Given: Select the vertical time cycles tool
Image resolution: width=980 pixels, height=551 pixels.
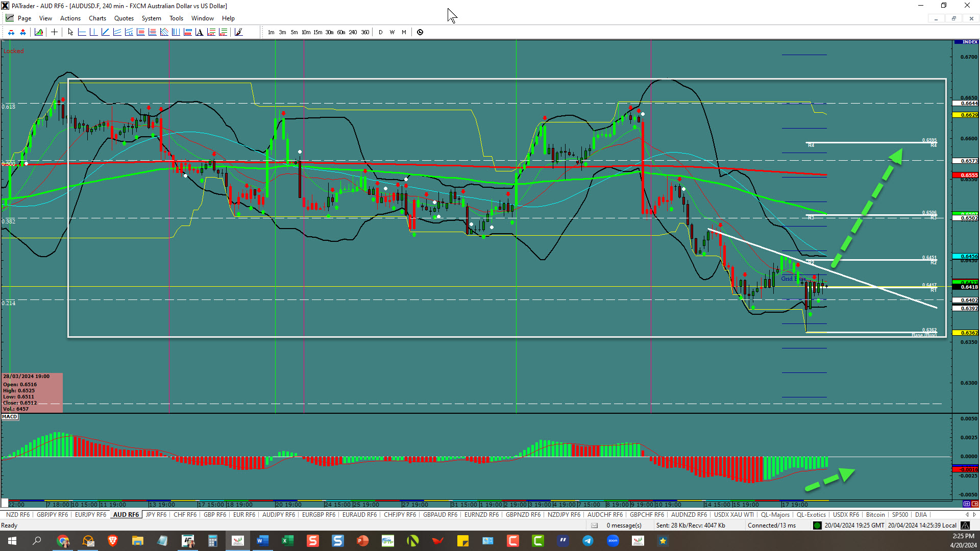Looking at the screenshot, I should click(x=176, y=32).
